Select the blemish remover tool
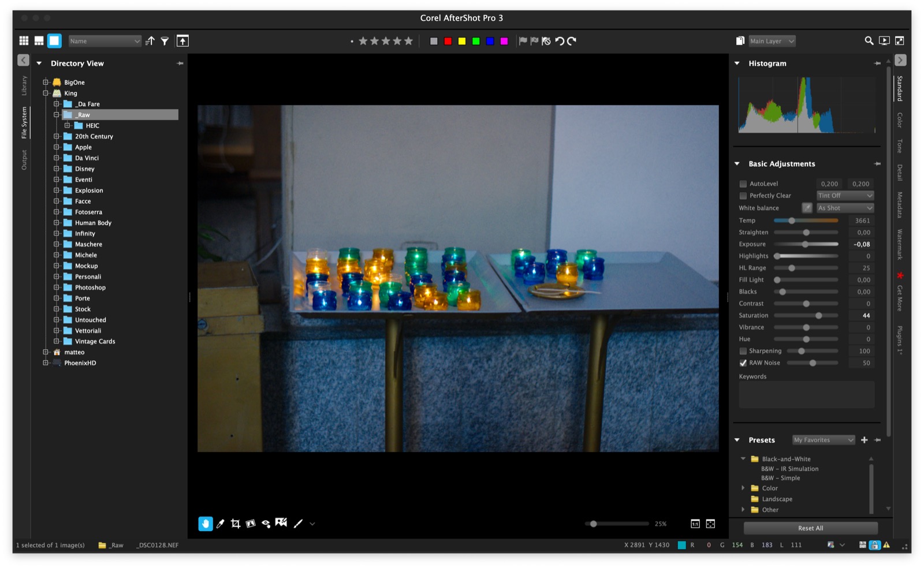 pos(281,522)
